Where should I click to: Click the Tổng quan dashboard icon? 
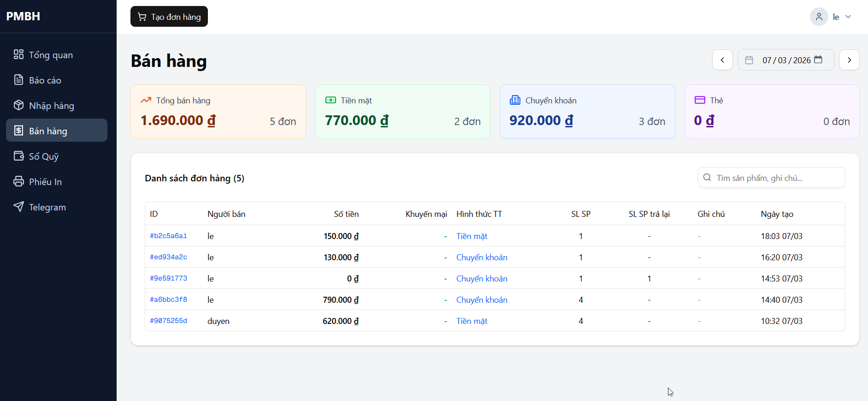pos(18,54)
